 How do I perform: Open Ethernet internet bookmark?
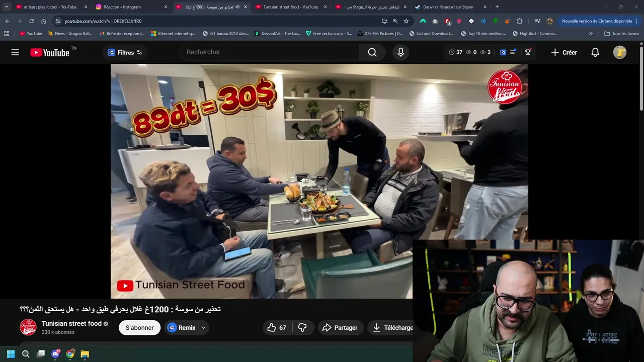tap(173, 34)
